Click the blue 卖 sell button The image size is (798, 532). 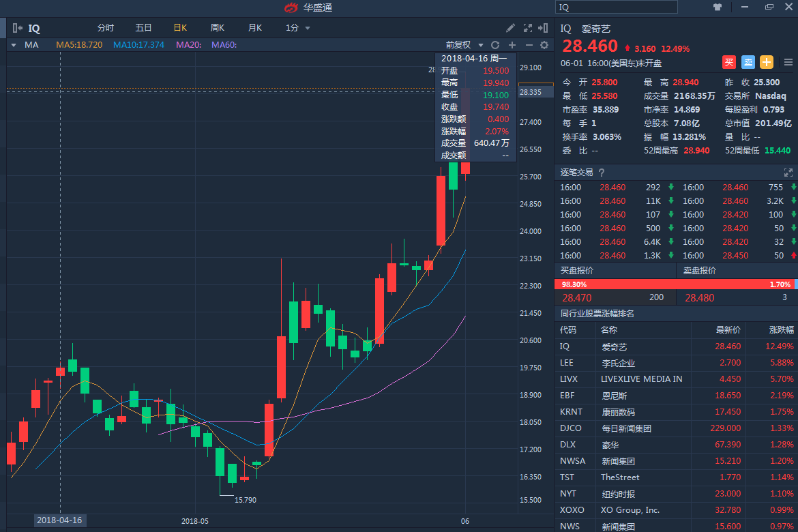[x=748, y=62]
